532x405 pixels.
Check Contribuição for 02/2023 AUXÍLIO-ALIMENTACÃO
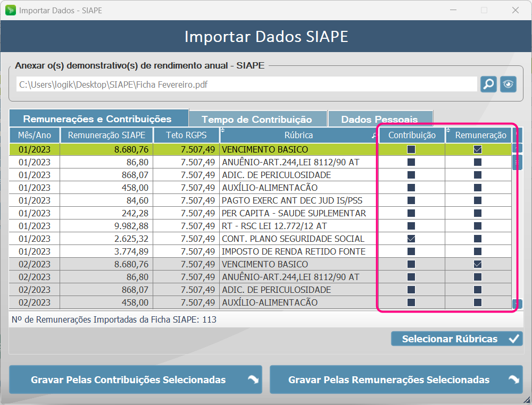(411, 302)
